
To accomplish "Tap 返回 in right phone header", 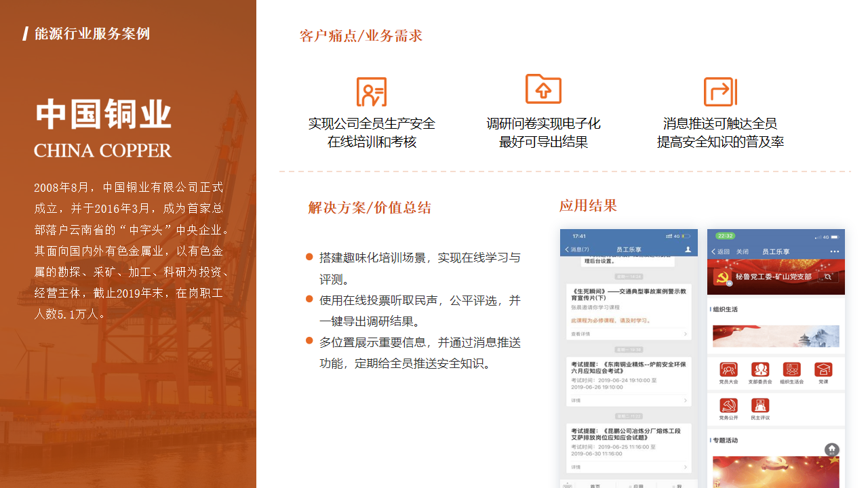I will pyautogui.click(x=721, y=251).
